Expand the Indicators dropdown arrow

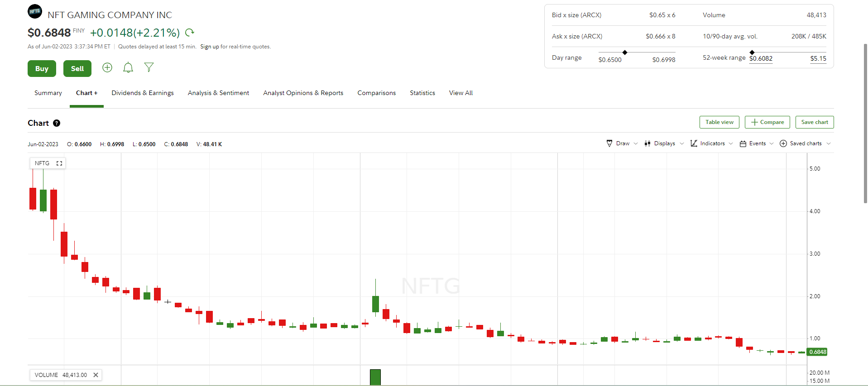[x=731, y=143]
